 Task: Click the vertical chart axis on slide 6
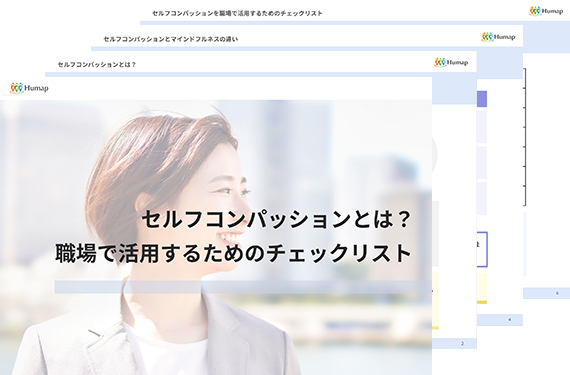tap(525, 137)
